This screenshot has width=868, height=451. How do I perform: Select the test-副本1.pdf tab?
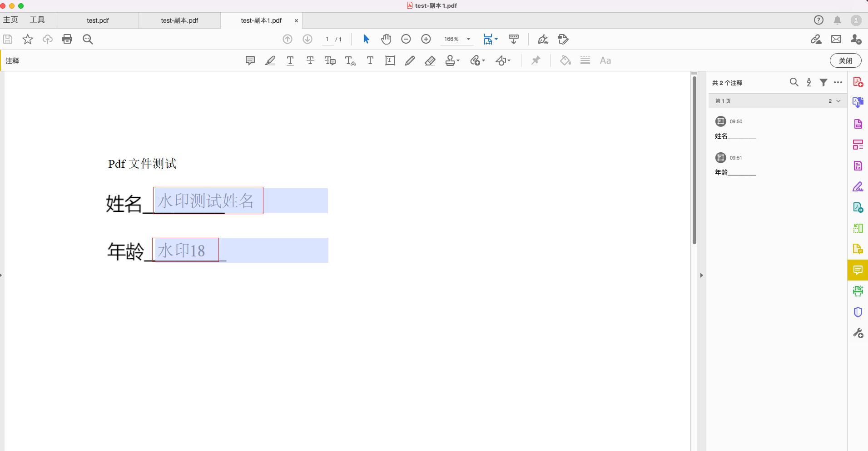pyautogui.click(x=261, y=20)
